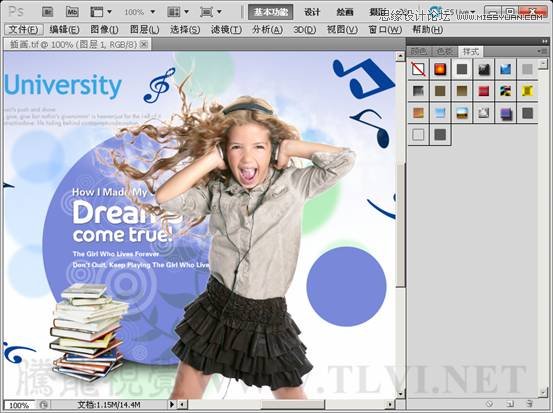
Task: Switch to the 绘画 workspace
Action: coord(345,12)
